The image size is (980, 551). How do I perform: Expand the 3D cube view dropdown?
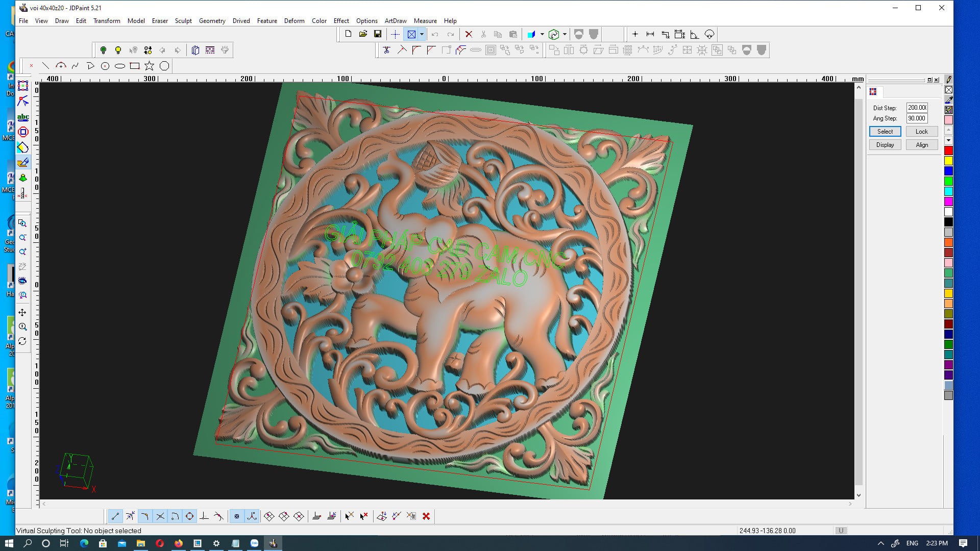542,34
